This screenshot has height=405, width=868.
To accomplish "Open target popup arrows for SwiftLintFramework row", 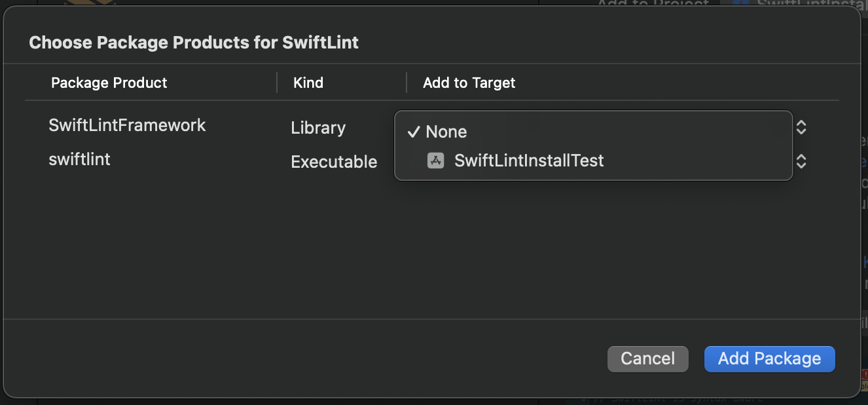I will click(x=801, y=127).
